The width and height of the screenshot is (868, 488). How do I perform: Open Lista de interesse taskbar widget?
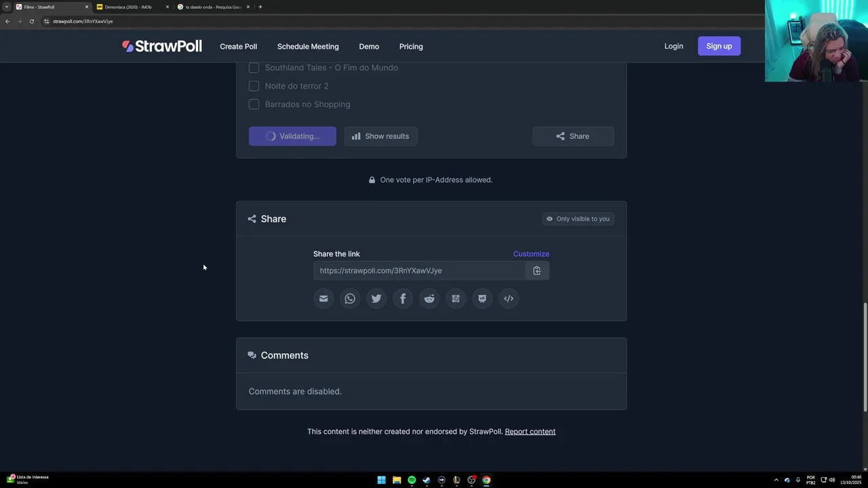click(x=28, y=479)
